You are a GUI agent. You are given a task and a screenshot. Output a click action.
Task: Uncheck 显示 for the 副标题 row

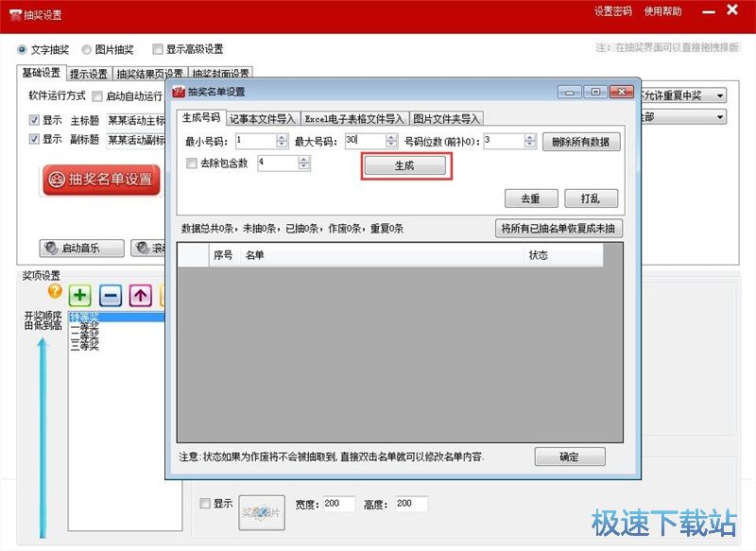(34, 139)
